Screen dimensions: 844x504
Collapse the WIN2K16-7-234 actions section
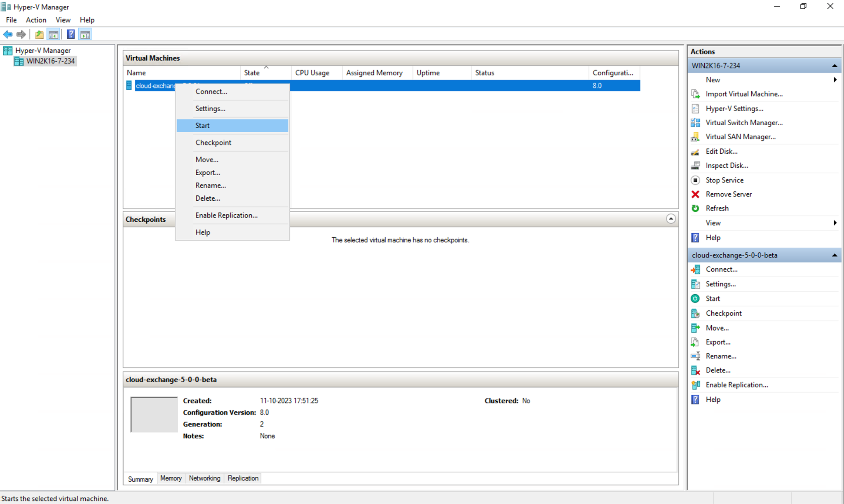click(x=835, y=66)
